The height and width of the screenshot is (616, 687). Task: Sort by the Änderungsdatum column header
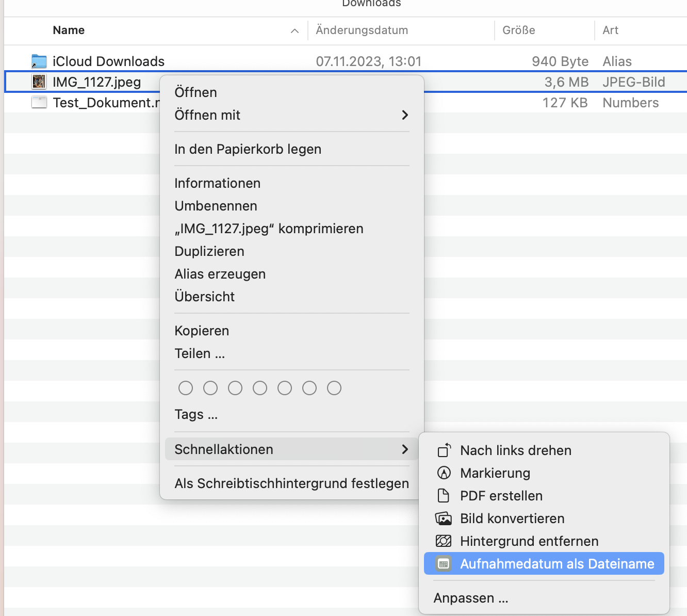(362, 30)
